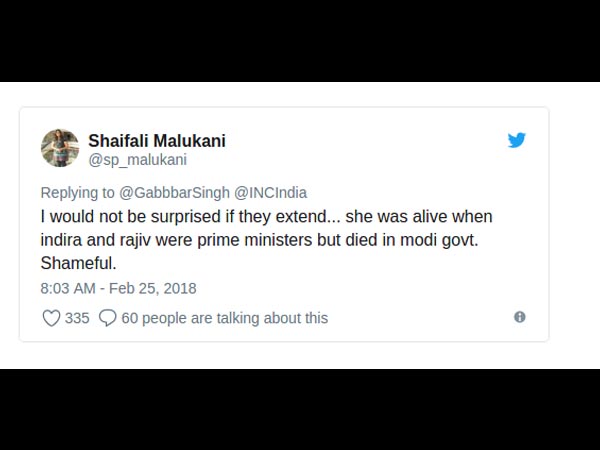Open the @INCIndia mention link
The width and height of the screenshot is (600, 450).
click(270, 193)
